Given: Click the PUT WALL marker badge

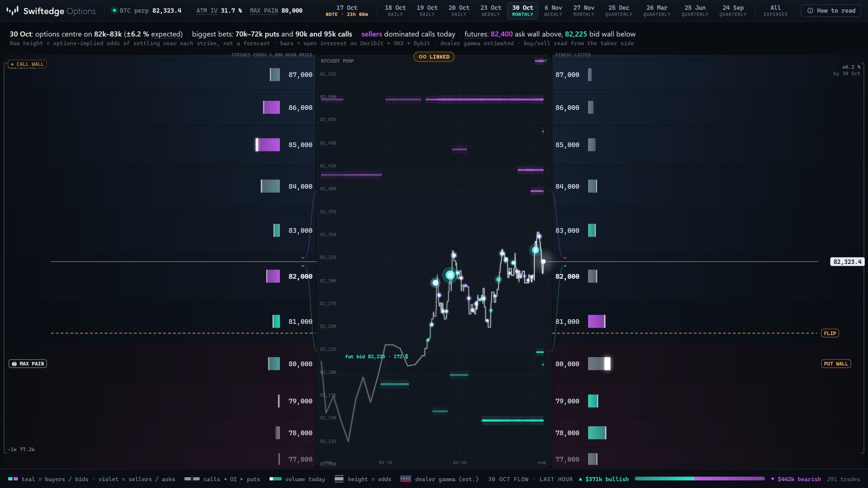Looking at the screenshot, I should pos(835,364).
